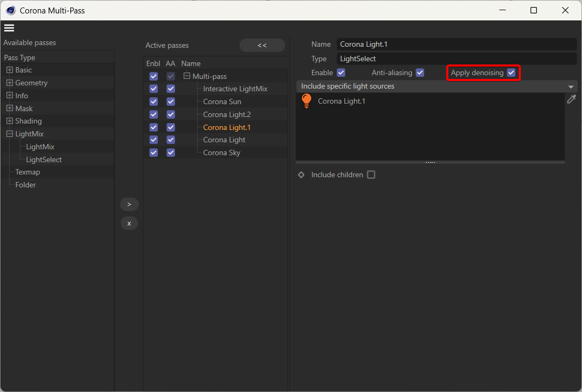
Task: Toggle AA checkbox for Corona Sky
Action: tap(171, 153)
